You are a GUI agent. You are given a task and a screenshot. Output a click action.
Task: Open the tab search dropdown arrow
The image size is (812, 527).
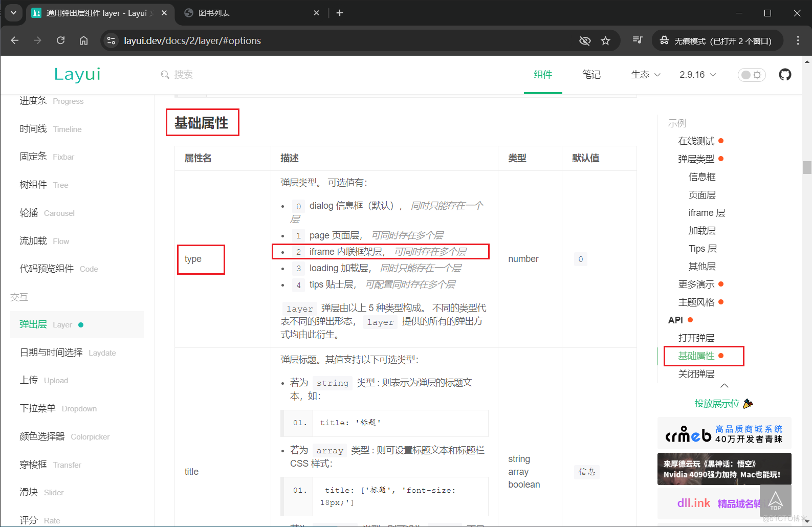(x=13, y=13)
